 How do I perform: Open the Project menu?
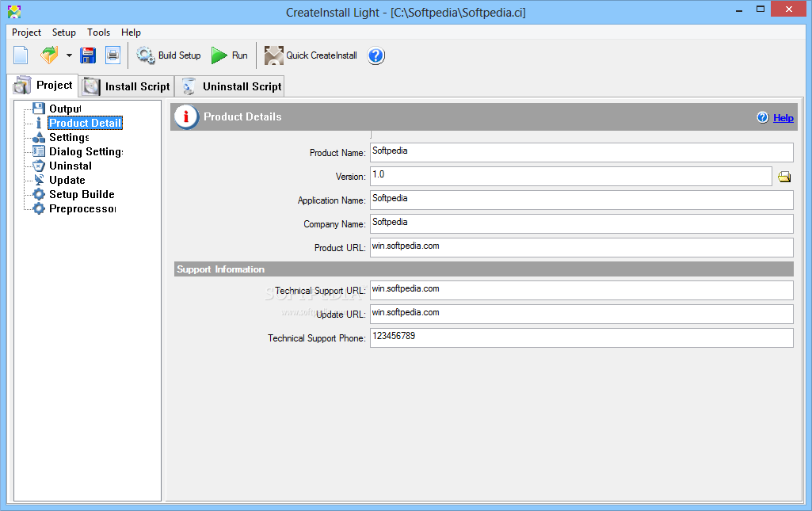[x=26, y=32]
